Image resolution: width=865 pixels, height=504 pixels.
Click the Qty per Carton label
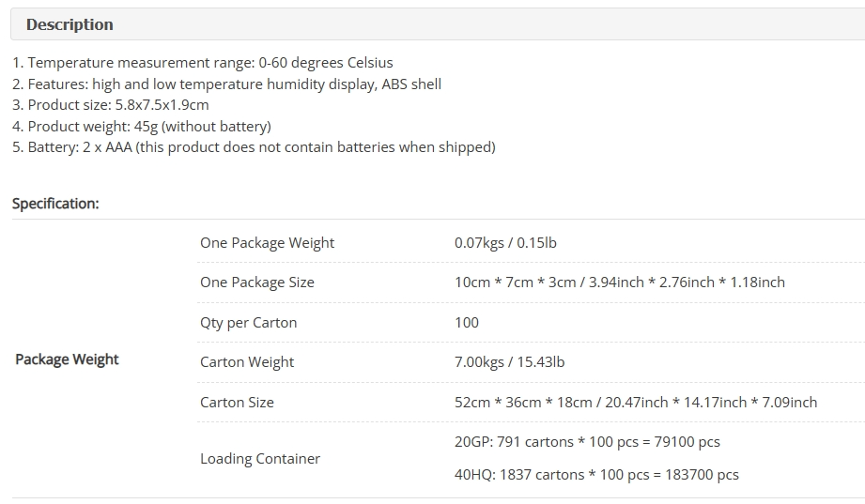[x=248, y=323]
